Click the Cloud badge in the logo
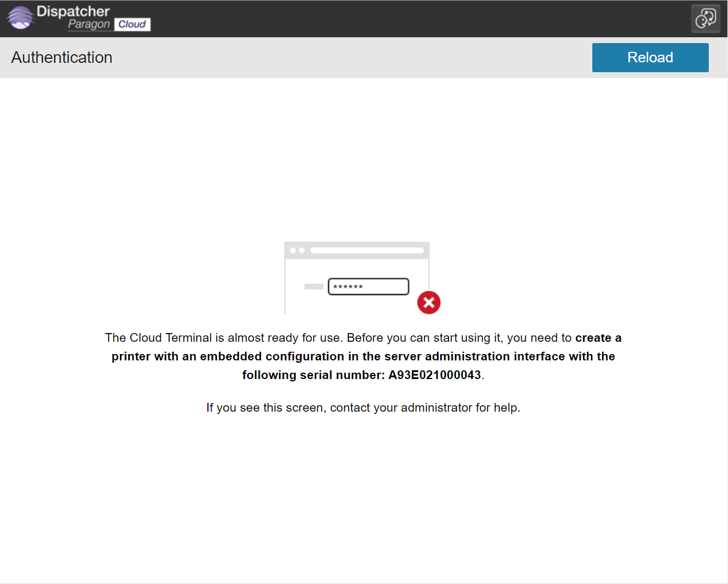This screenshot has height=584, width=728. click(133, 24)
